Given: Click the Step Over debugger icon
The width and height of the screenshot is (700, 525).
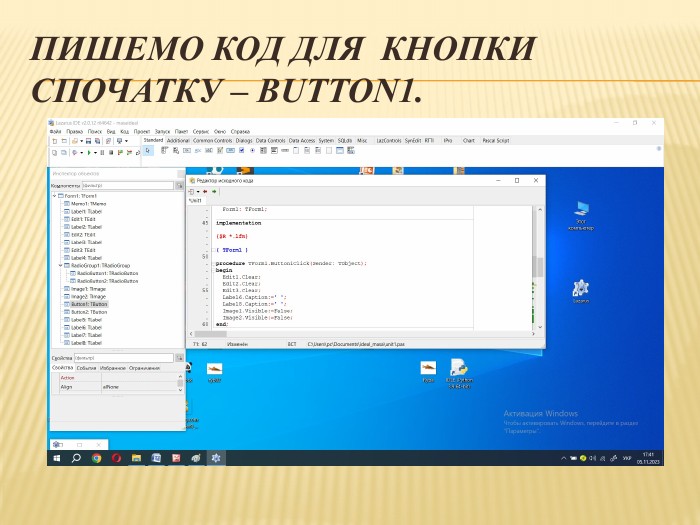Looking at the screenshot, I should pyautogui.click(x=129, y=153).
